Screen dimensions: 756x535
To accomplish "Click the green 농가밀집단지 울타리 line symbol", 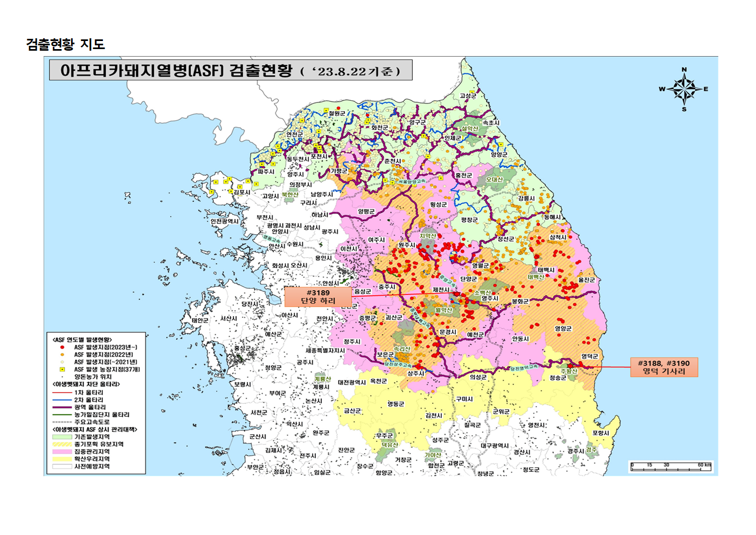I will coord(62,415).
